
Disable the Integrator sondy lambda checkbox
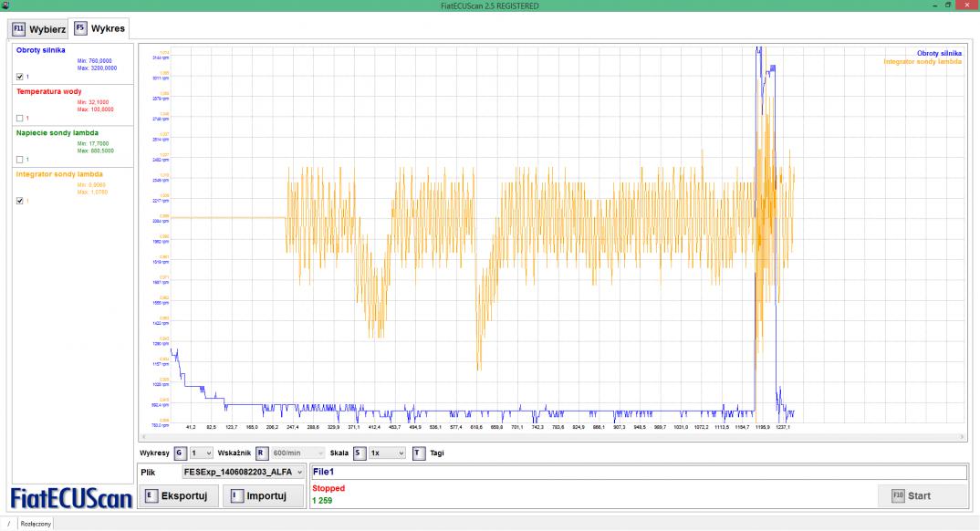(20, 201)
